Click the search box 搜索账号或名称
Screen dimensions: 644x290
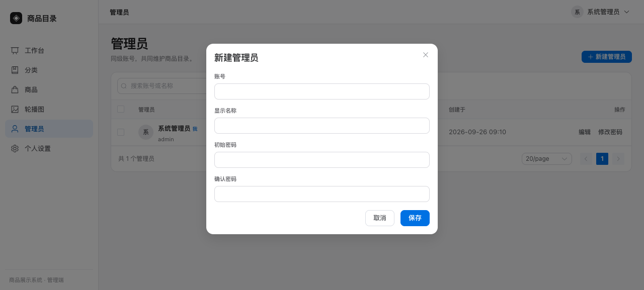tap(162, 86)
